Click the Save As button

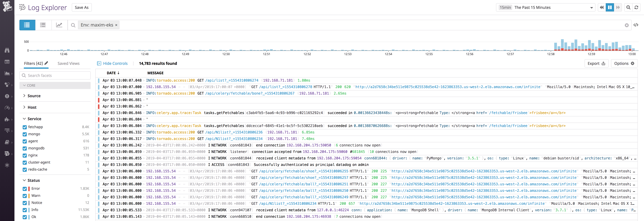[81, 7]
